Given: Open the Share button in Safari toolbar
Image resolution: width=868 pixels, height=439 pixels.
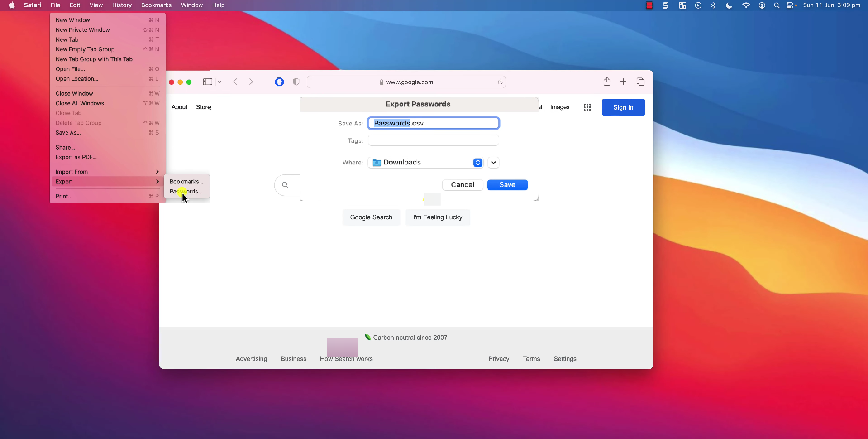Looking at the screenshot, I should 607,82.
